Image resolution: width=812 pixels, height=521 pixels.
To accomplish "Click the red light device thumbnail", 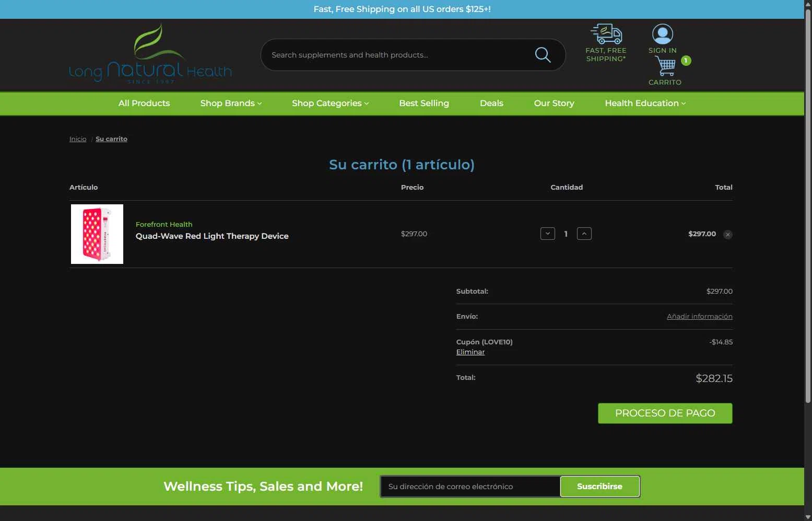I will [x=97, y=234].
